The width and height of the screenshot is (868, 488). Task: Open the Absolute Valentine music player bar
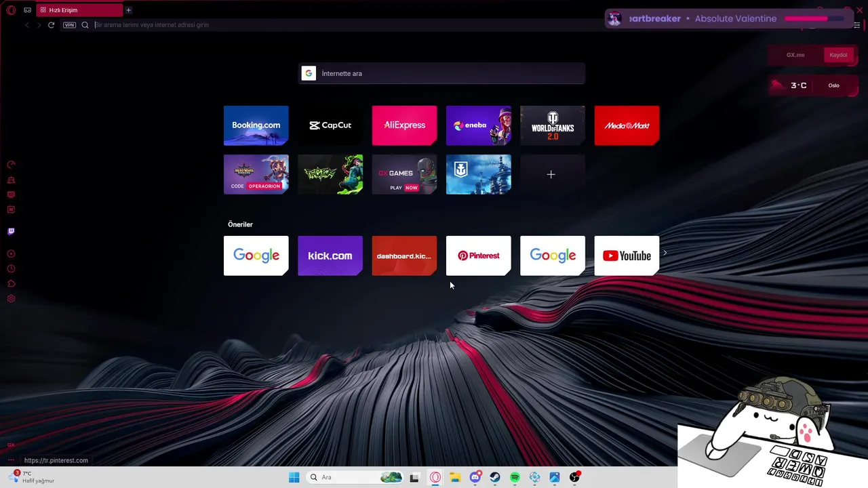[729, 19]
